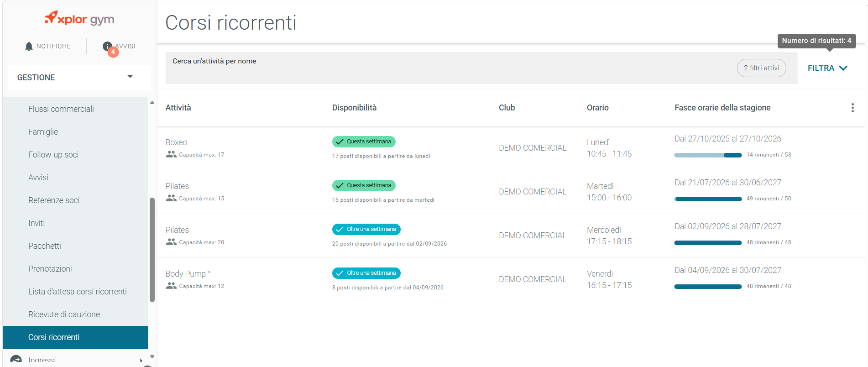
Task: Open the three-dot table options menu
Action: pos(852,108)
